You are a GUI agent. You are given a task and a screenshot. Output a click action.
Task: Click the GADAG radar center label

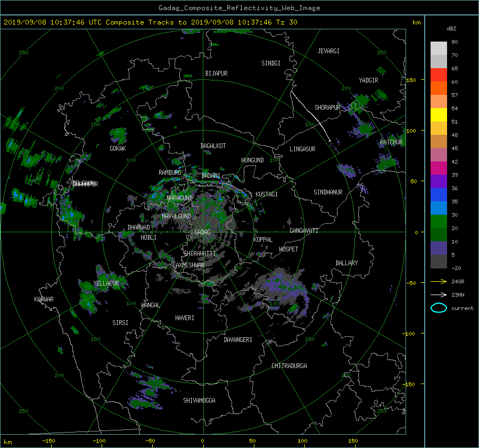point(202,232)
